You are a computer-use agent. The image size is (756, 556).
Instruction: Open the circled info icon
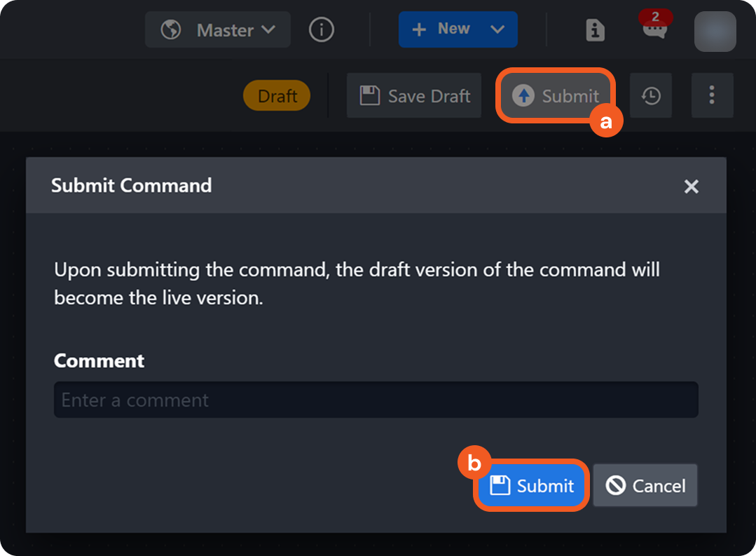pyautogui.click(x=322, y=29)
